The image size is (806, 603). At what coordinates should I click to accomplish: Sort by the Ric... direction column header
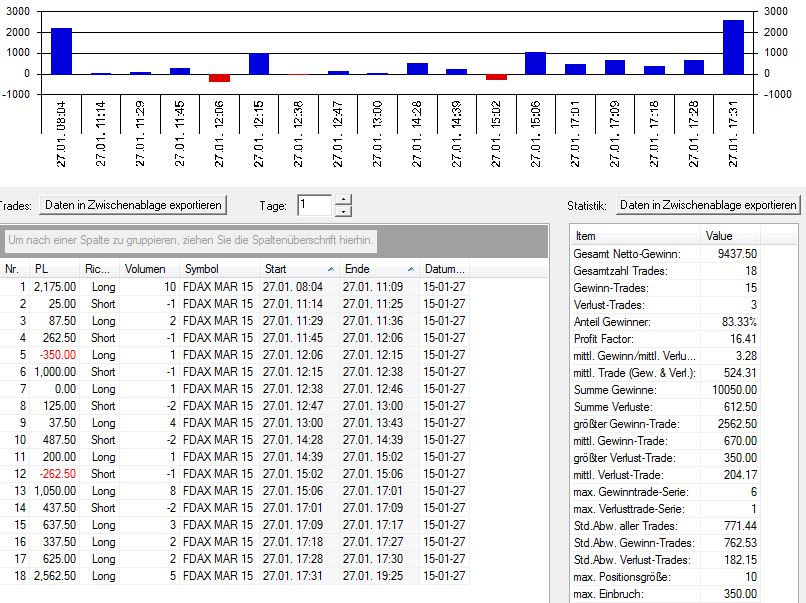coord(100,269)
